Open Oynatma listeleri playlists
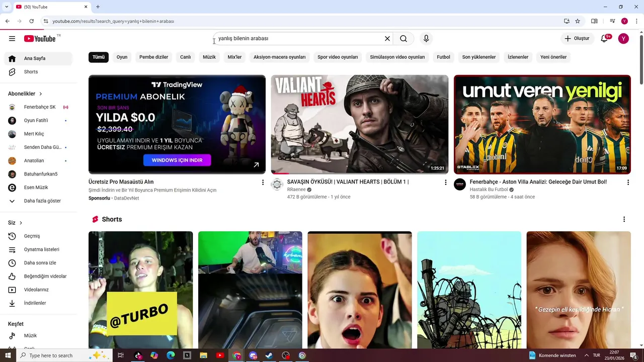 pyautogui.click(x=38, y=249)
